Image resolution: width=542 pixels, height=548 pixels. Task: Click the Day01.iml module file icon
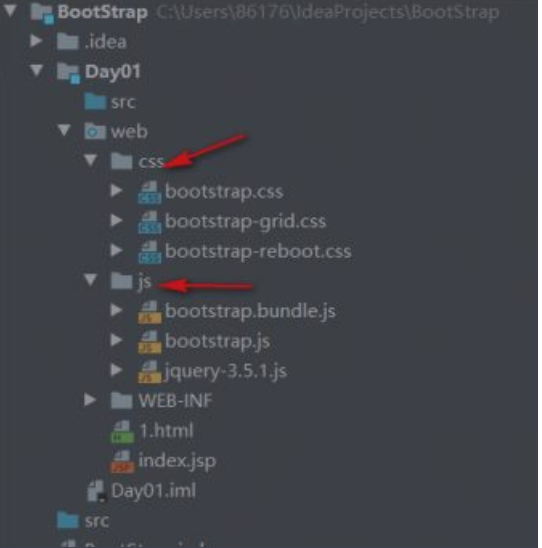pyautogui.click(x=96, y=491)
